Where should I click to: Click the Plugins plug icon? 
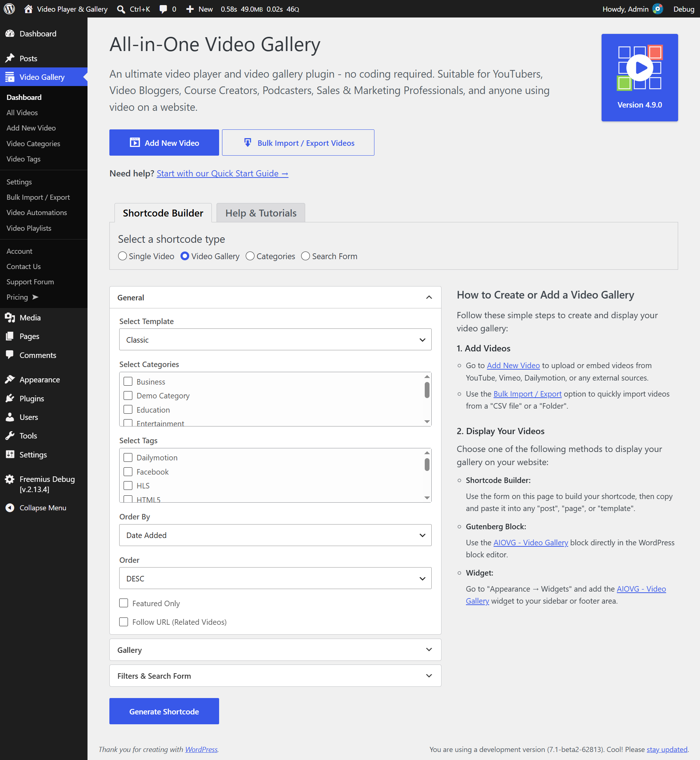(x=10, y=398)
